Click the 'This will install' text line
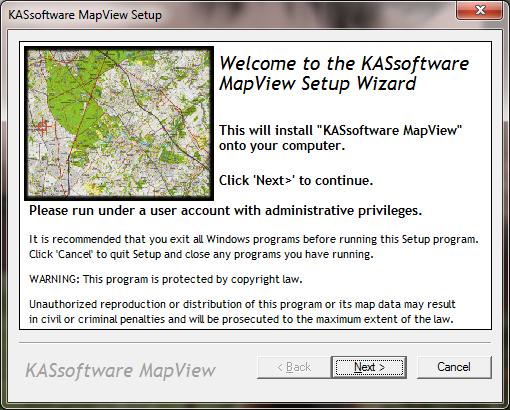The width and height of the screenshot is (510, 410). pos(341,130)
